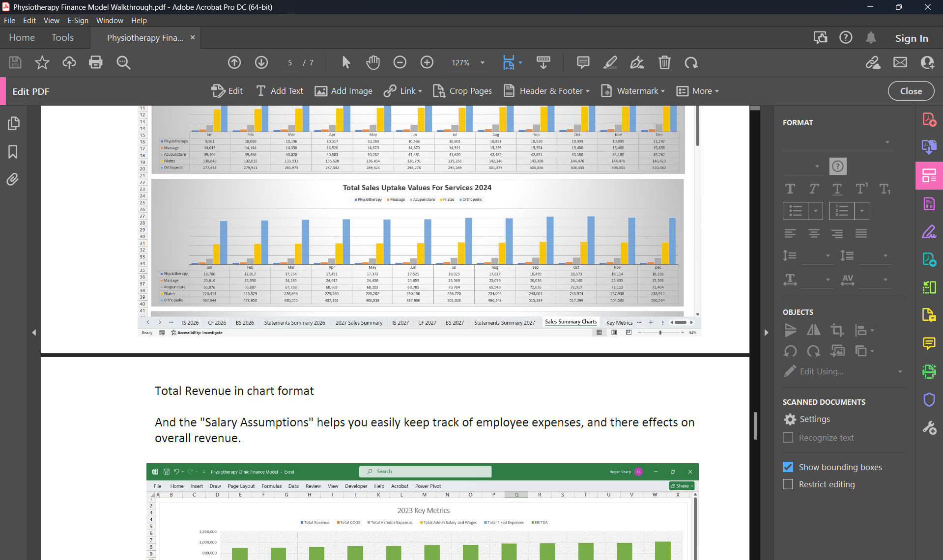Activate the hand pan tool

pyautogui.click(x=373, y=62)
